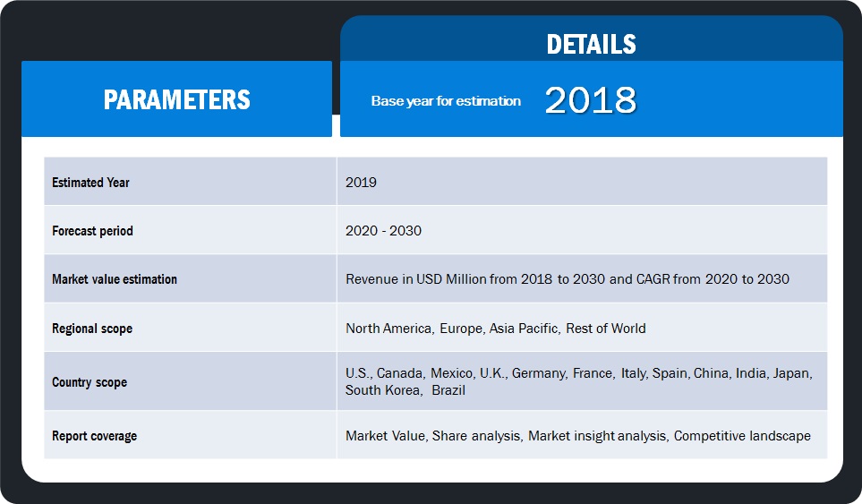Click the DETAILS header banner

point(591,44)
